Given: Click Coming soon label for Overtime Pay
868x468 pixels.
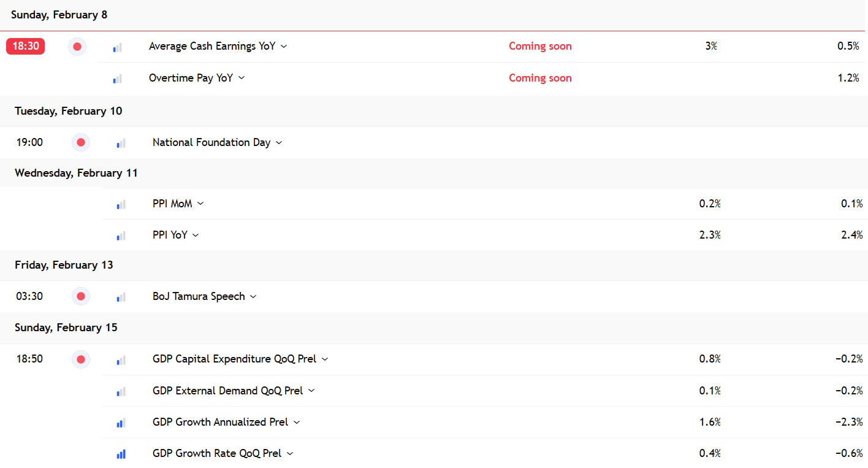Looking at the screenshot, I should click(540, 78).
